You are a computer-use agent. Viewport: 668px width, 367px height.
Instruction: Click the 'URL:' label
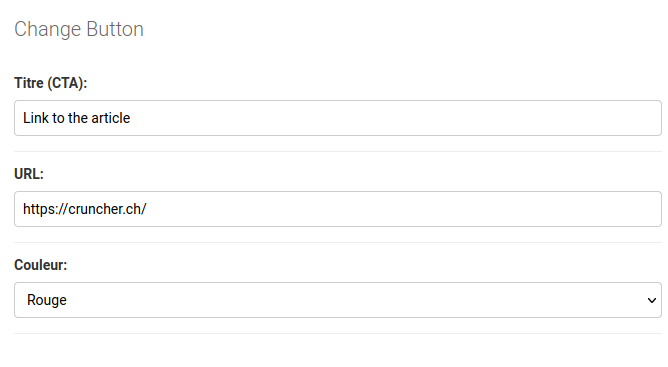(x=29, y=174)
